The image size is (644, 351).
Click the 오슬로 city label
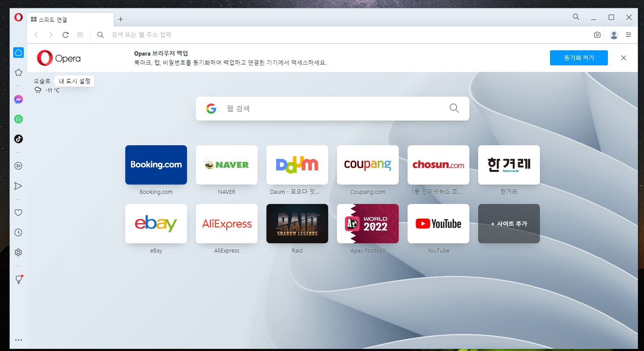42,81
